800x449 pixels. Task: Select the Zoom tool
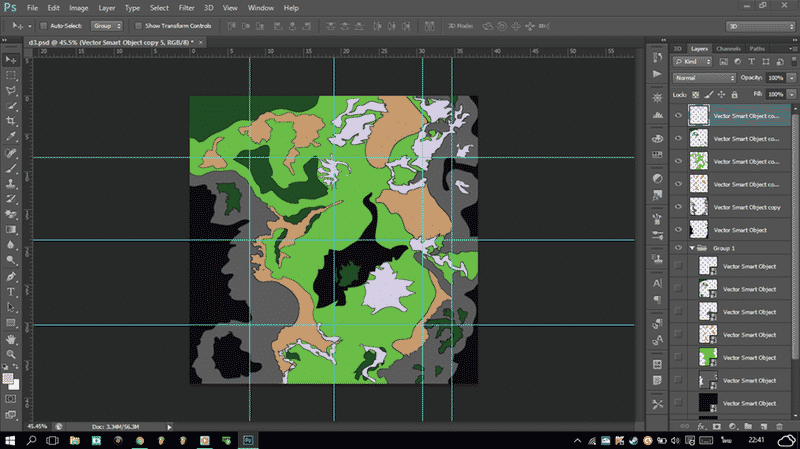click(11, 355)
